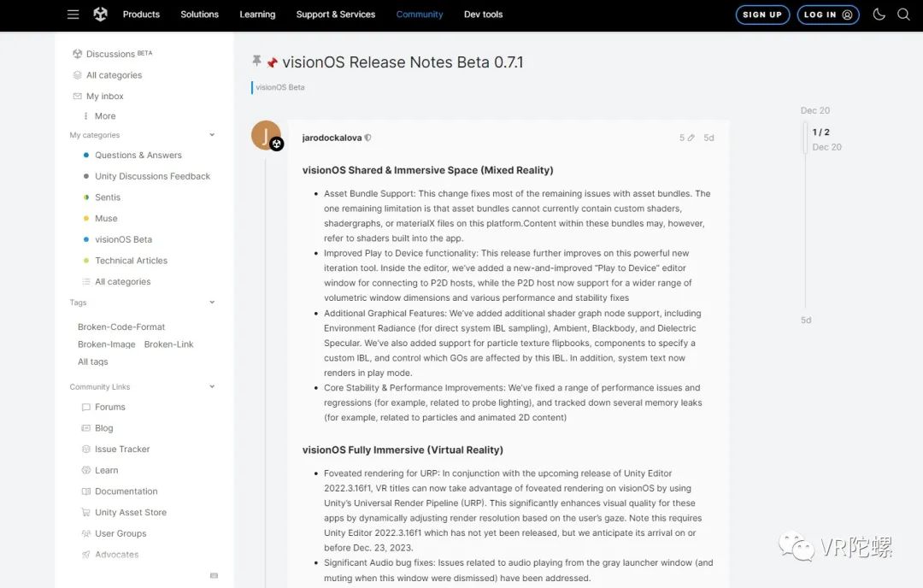Click the Sign Up button
Viewport: 923px width, 588px height.
click(762, 15)
